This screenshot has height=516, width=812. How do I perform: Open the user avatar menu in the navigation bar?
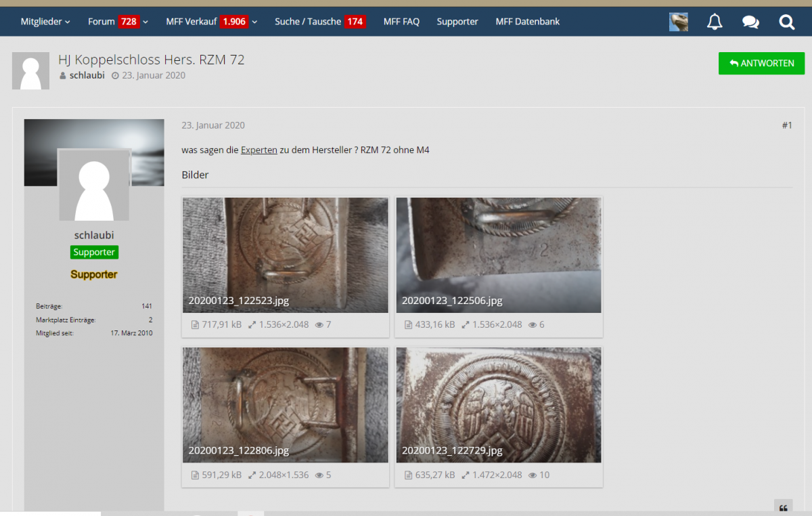(x=679, y=22)
